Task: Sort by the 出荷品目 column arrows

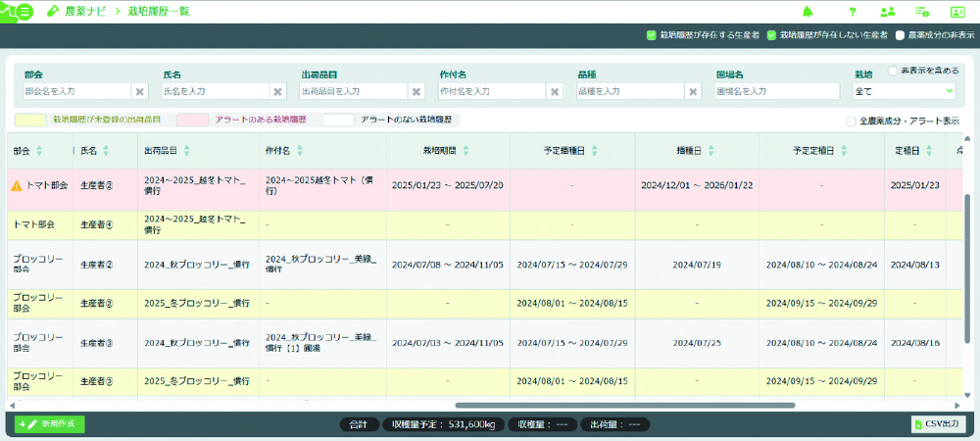Action: [187, 151]
